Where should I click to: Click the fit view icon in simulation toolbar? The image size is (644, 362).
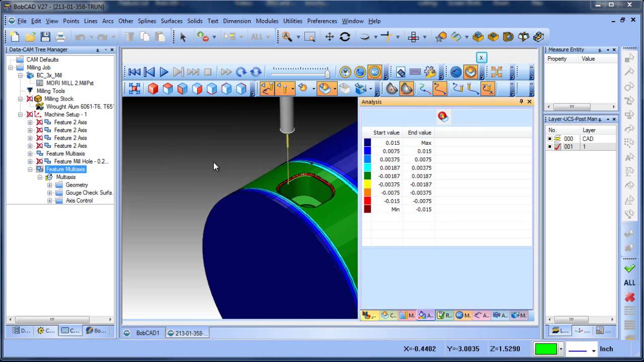point(134,88)
